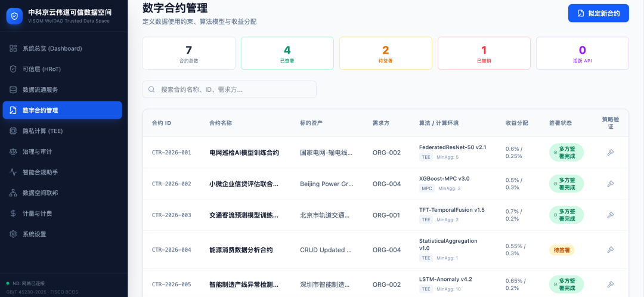The image size is (644, 297).
Task: Click the 签署状态 column header
Action: click(x=560, y=123)
